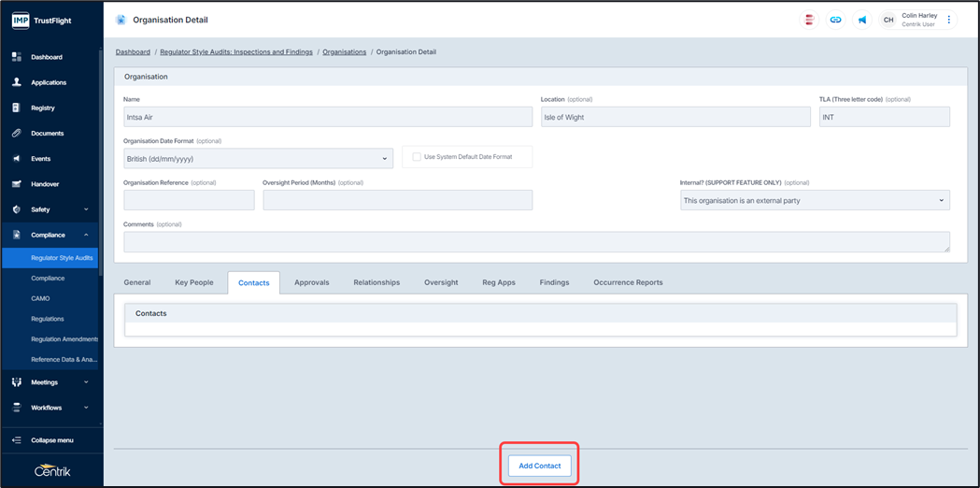
Task: Click into the Comments text field
Action: 536,242
